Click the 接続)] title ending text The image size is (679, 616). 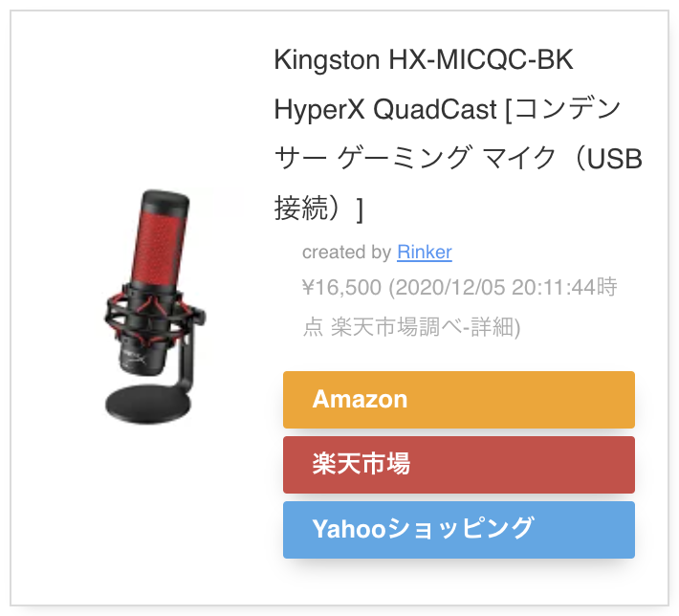[318, 209]
